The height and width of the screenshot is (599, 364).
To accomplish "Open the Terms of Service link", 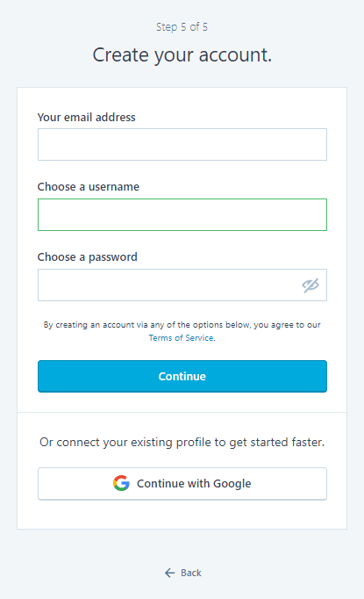I will 181,337.
